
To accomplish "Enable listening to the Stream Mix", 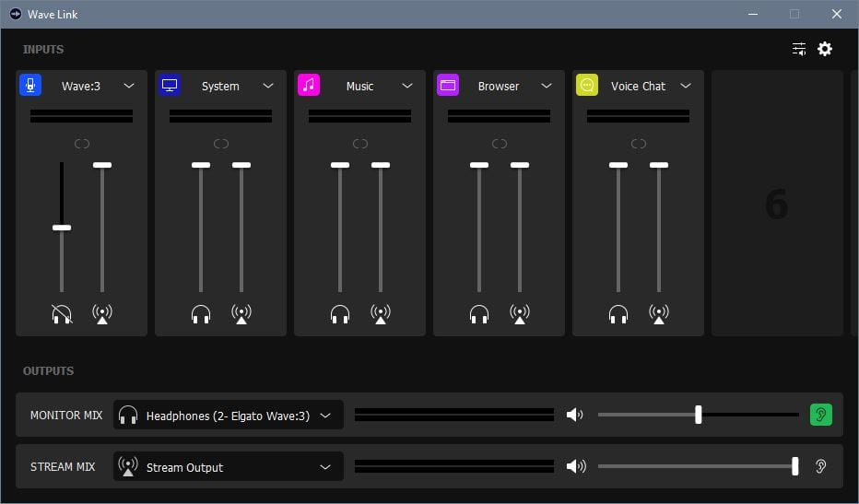I will (x=820, y=466).
